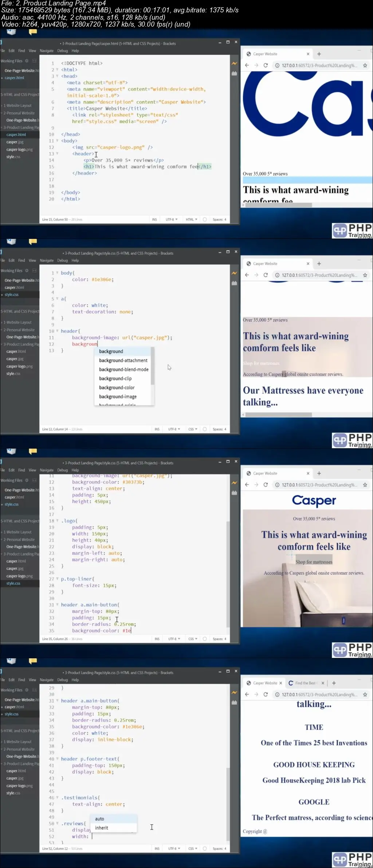Open new browser tab beside casper.html editor

[x=319, y=54]
